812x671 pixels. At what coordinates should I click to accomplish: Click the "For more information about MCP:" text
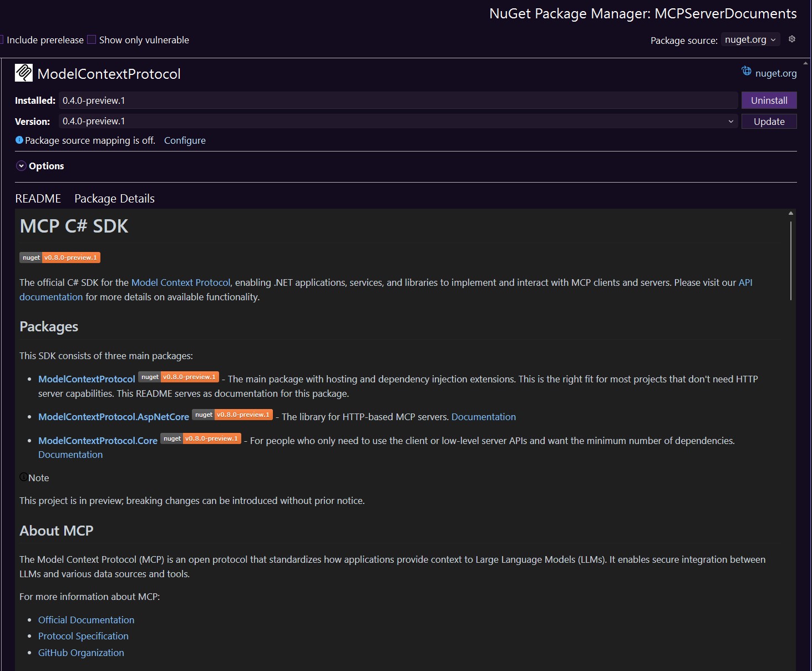(x=89, y=597)
